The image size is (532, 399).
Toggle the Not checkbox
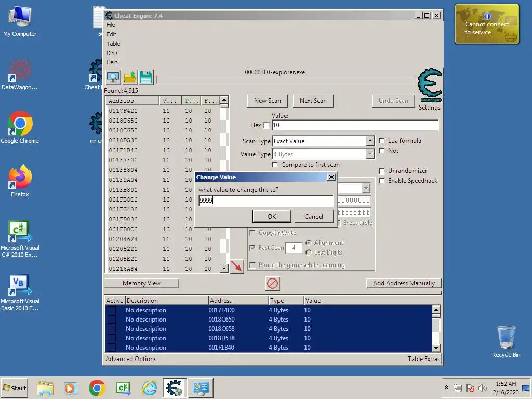coord(382,151)
